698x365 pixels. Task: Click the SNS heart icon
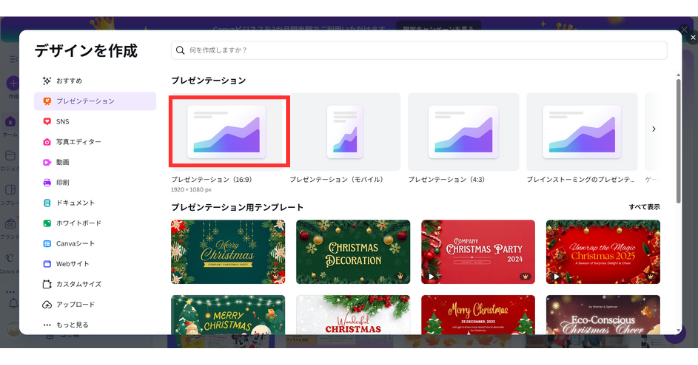(x=47, y=122)
